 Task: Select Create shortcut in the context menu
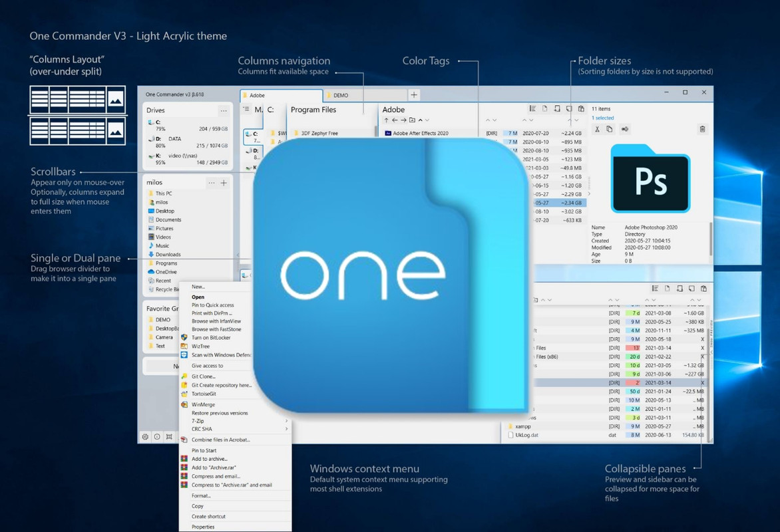click(208, 516)
